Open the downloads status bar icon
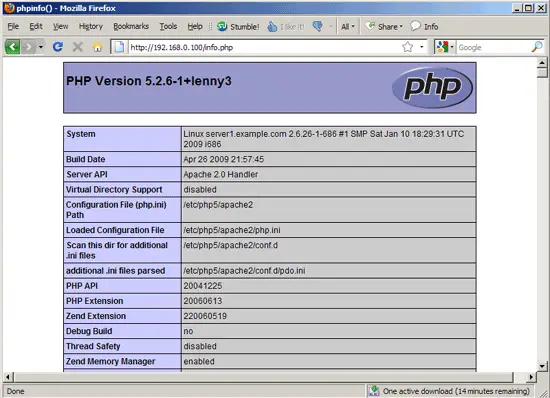Image resolution: width=550 pixels, height=398 pixels. [374, 391]
